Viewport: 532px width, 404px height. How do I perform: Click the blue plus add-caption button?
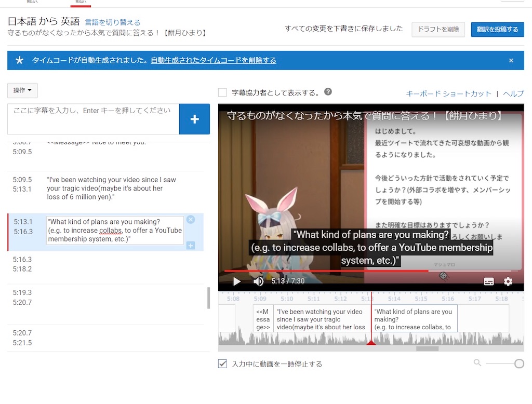[x=194, y=119]
